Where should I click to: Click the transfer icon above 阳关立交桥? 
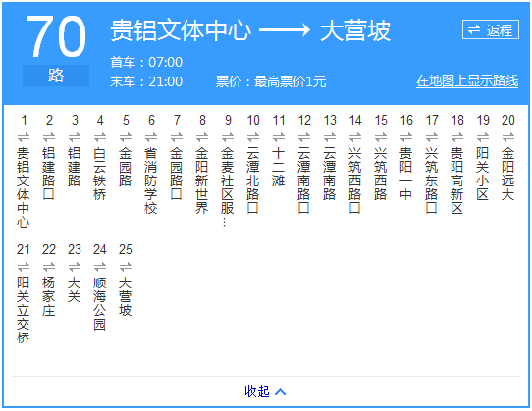tap(24, 267)
